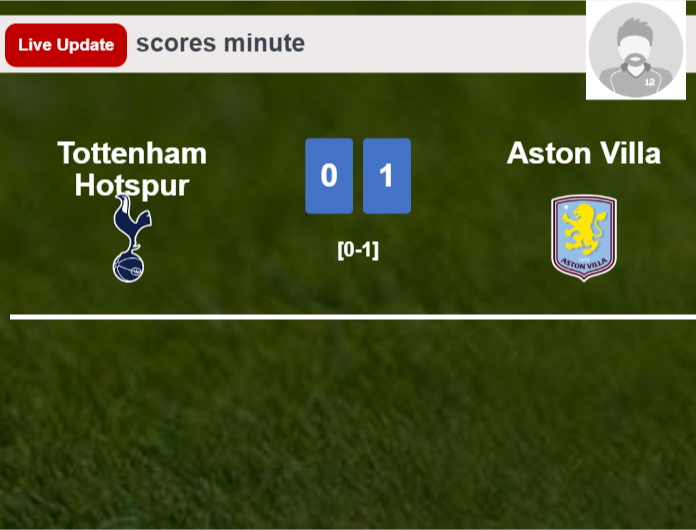Click the Aston Villa team name

click(584, 153)
